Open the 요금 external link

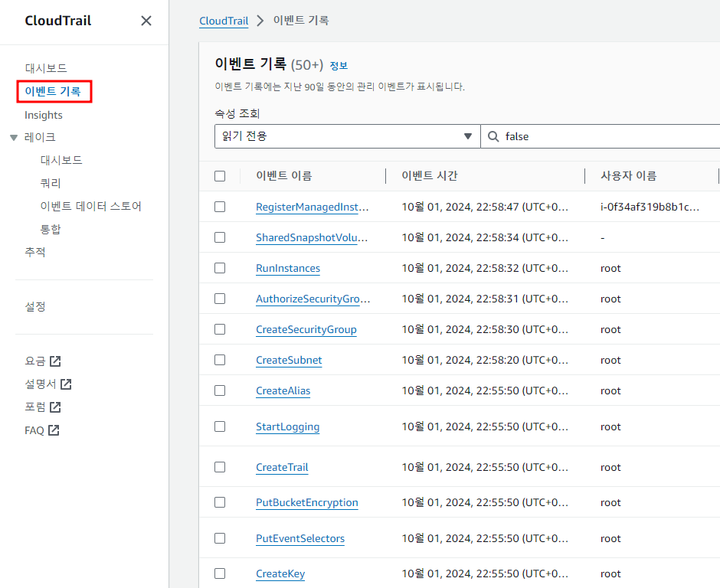click(x=43, y=361)
